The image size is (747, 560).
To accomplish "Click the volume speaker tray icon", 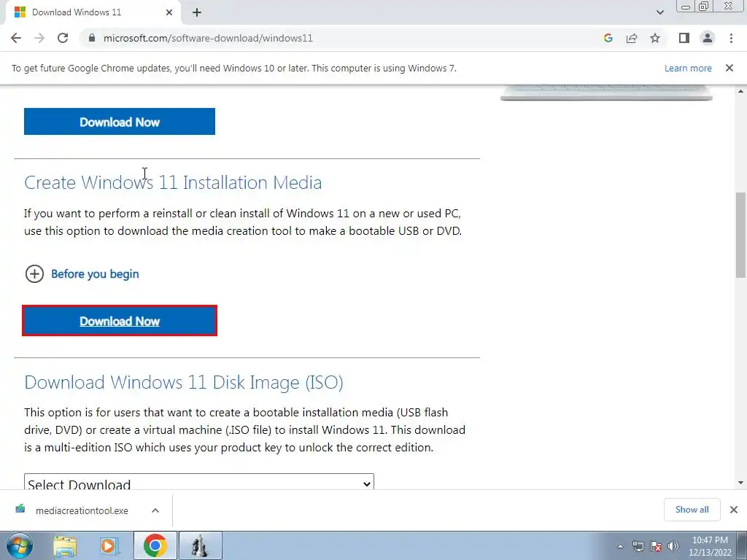I will [x=673, y=546].
